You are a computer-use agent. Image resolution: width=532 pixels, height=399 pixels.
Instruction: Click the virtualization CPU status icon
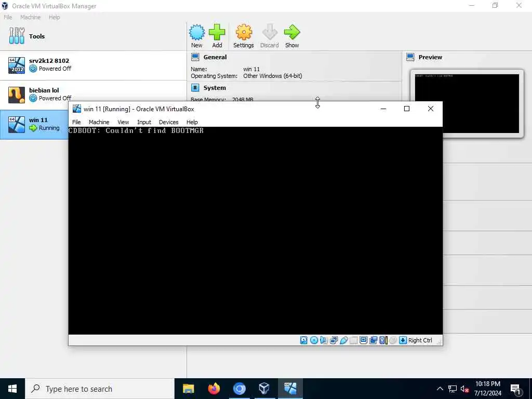tap(383, 340)
